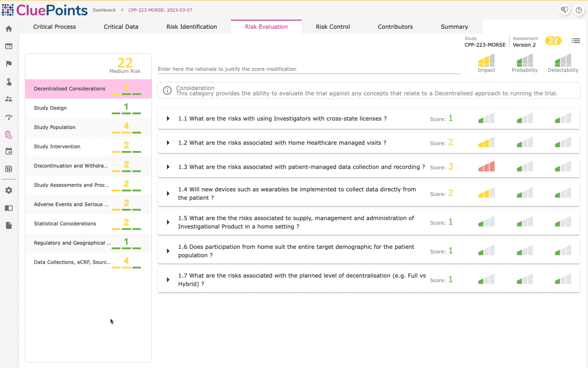Screen dimensions: 588x368
Task: Open the book icon in the sidebar
Action: point(9,208)
